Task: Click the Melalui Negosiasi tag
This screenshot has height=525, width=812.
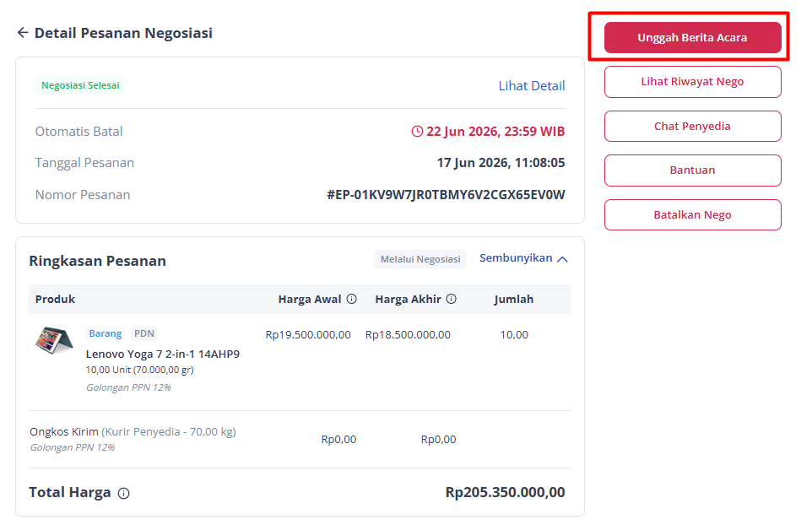Action: tap(420, 259)
